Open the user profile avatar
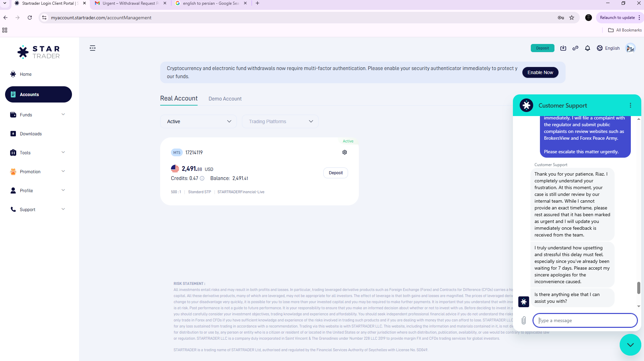 pos(630,48)
